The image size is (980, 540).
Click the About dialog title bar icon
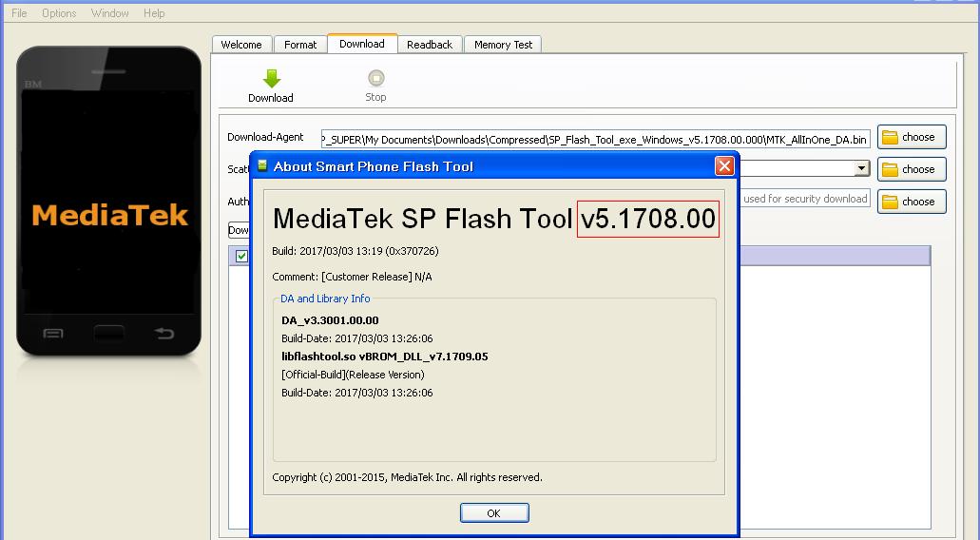pos(262,165)
